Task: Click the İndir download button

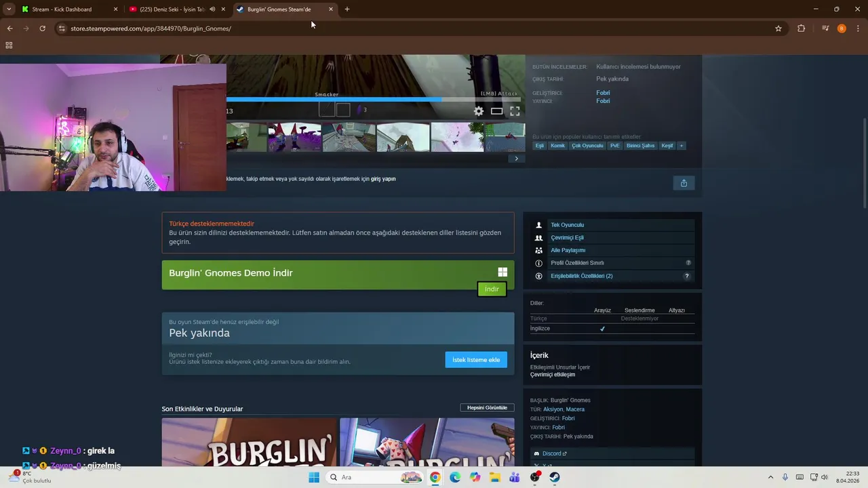Action: pyautogui.click(x=492, y=289)
